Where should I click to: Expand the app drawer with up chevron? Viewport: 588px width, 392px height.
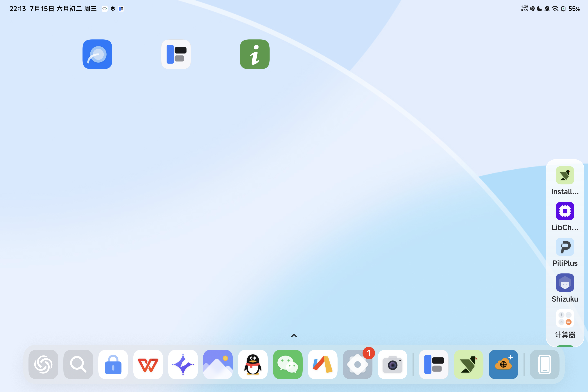(x=294, y=335)
